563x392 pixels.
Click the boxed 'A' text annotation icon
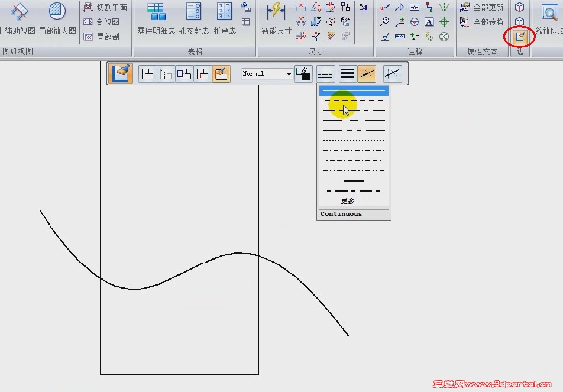[429, 21]
